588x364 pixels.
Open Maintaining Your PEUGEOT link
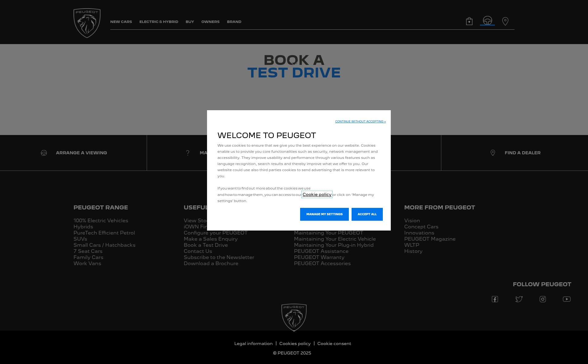[x=329, y=233]
